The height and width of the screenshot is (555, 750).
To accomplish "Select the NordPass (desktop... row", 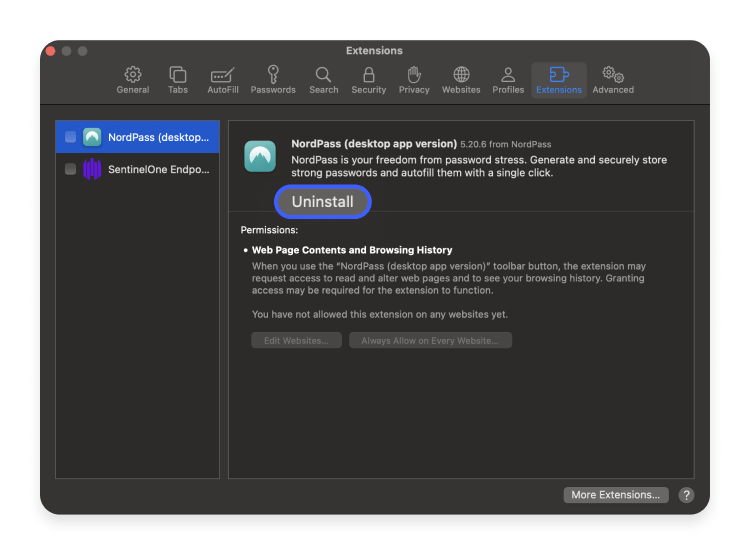I will point(137,137).
